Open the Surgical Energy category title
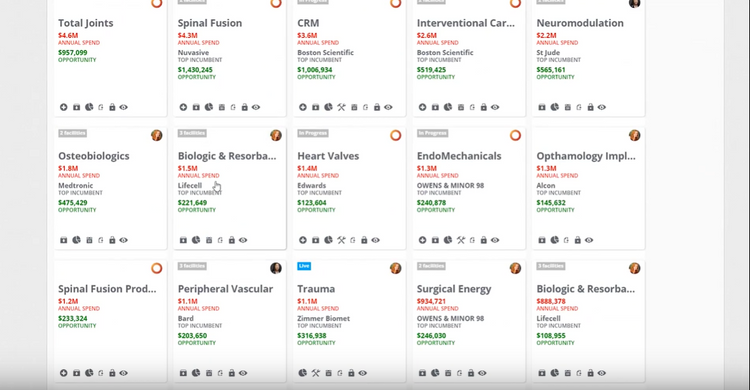 (x=454, y=289)
